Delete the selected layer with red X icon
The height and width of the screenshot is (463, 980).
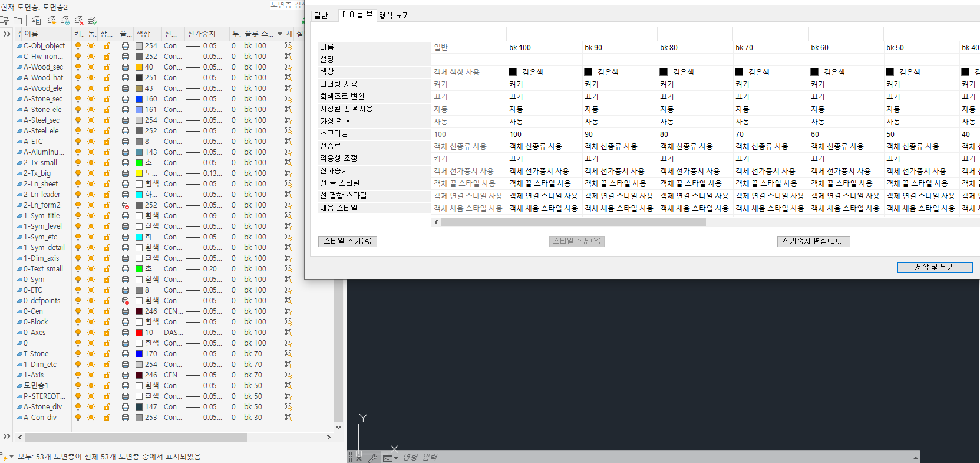[x=79, y=21]
